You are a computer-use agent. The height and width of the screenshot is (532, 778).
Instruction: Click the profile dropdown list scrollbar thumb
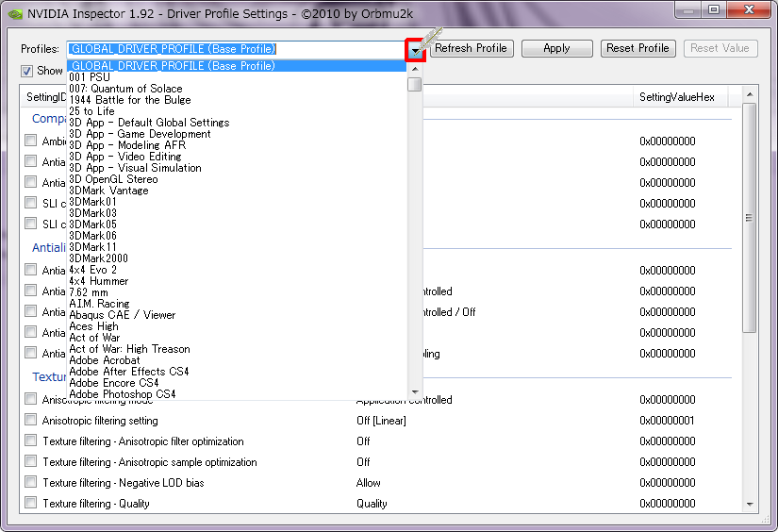tap(415, 84)
